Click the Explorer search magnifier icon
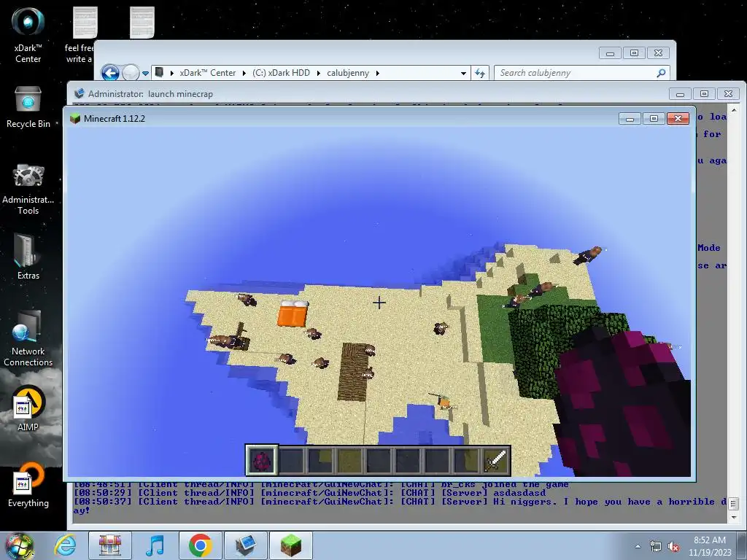Image resolution: width=747 pixels, height=560 pixels. (x=661, y=73)
